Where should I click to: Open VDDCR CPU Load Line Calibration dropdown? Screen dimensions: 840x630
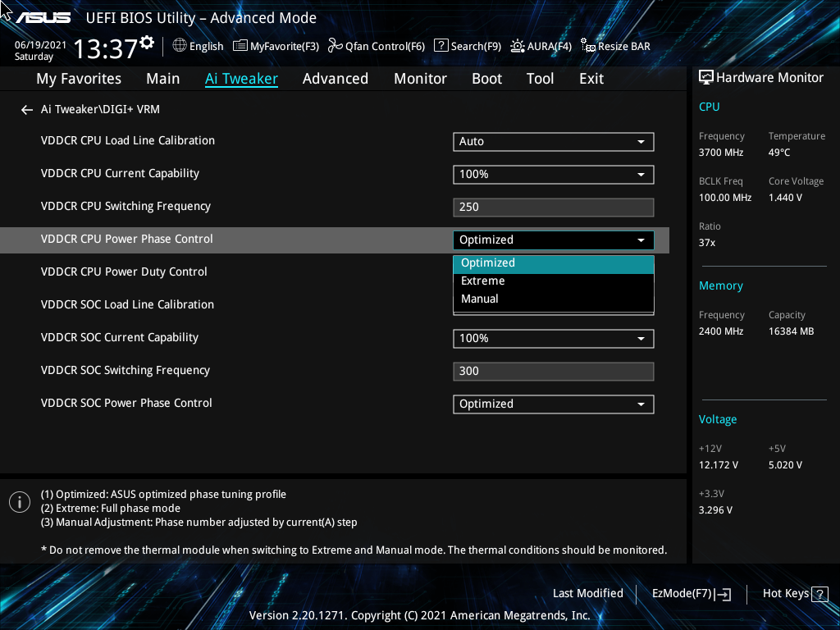click(553, 141)
